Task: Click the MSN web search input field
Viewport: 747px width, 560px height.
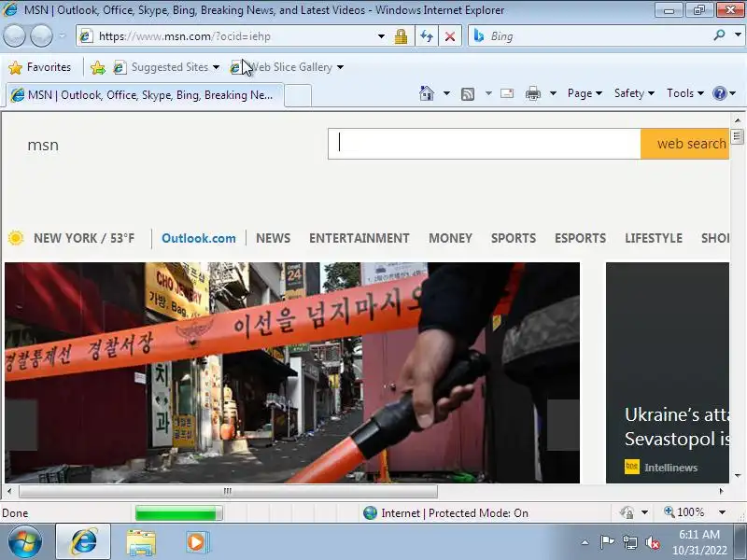Action: (x=484, y=144)
